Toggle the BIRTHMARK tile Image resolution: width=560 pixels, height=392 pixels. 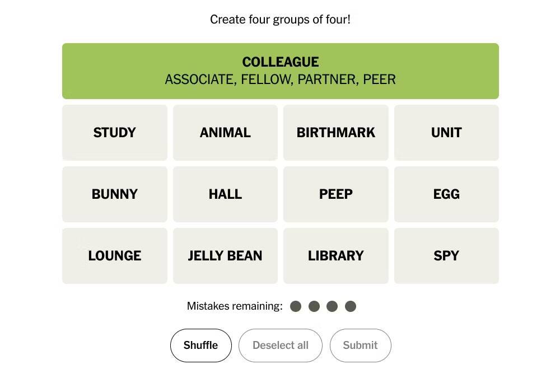pyautogui.click(x=335, y=133)
